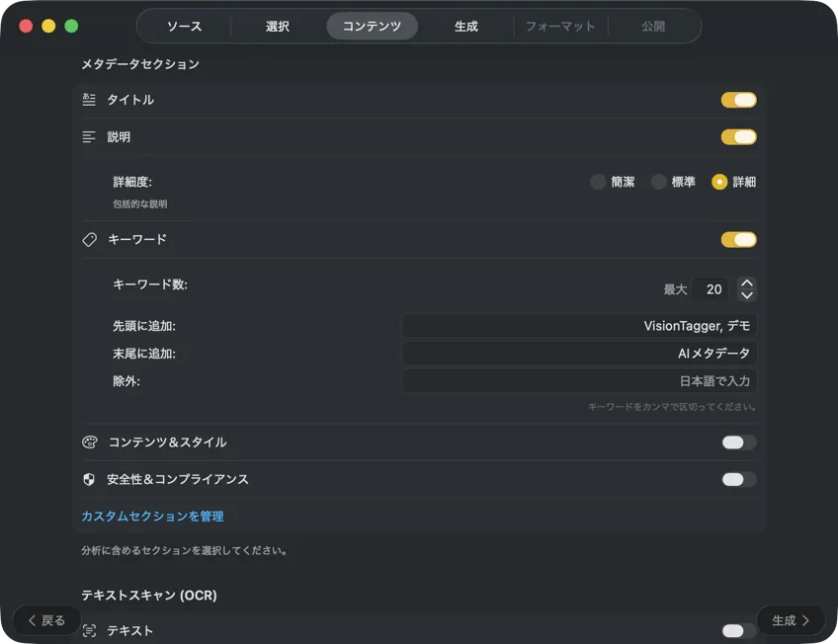The image size is (838, 644).
Task: Select the 簡潔 detail level radio button
Action: pos(598,182)
